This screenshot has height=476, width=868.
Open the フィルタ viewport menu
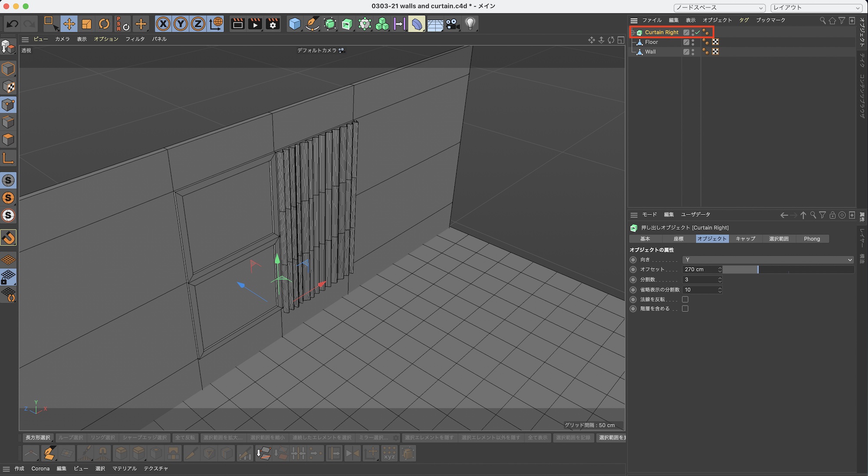[135, 39]
